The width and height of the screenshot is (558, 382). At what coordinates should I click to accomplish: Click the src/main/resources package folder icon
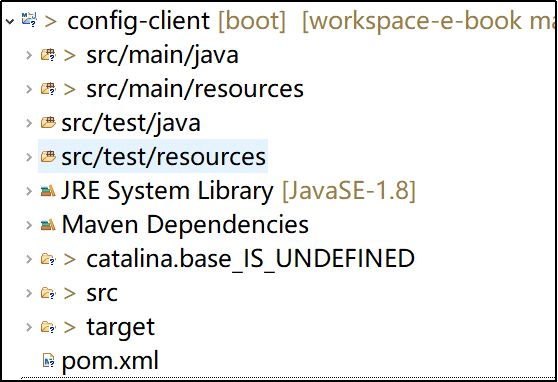point(48,88)
